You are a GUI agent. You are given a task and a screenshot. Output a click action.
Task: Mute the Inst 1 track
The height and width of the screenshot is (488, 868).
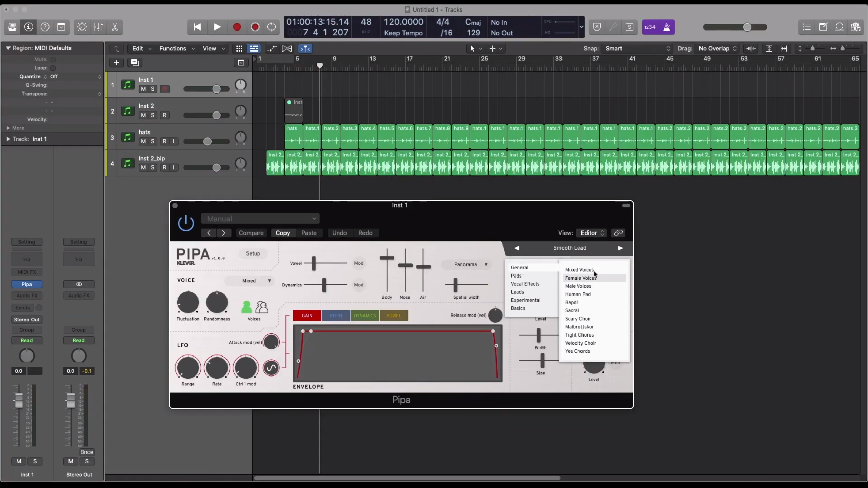click(x=143, y=89)
